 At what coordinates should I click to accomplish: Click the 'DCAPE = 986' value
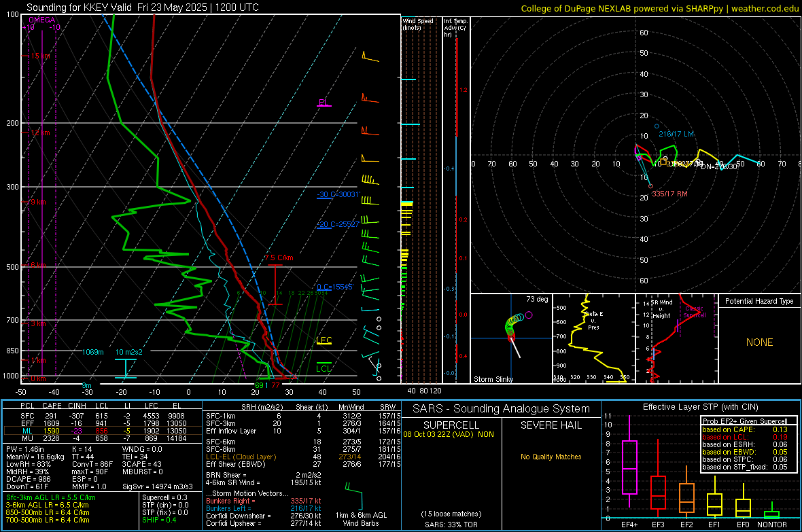click(27, 479)
